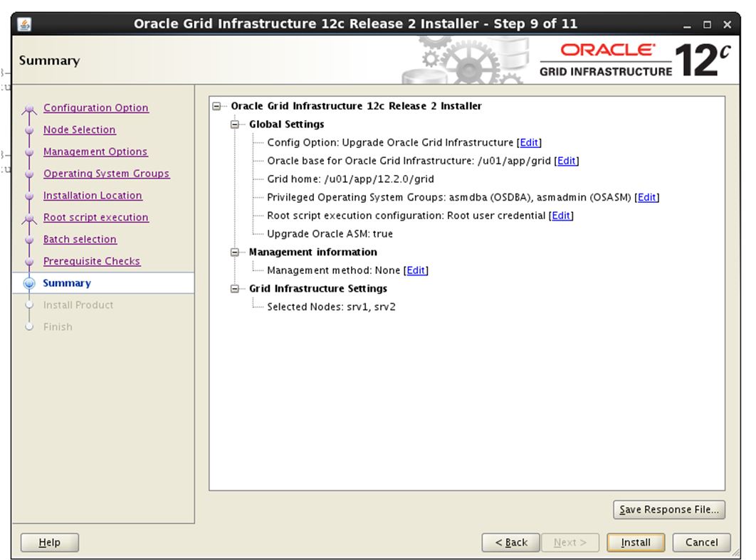756x560 pixels.
Task: Click the Java icon in title bar
Action: tap(24, 23)
